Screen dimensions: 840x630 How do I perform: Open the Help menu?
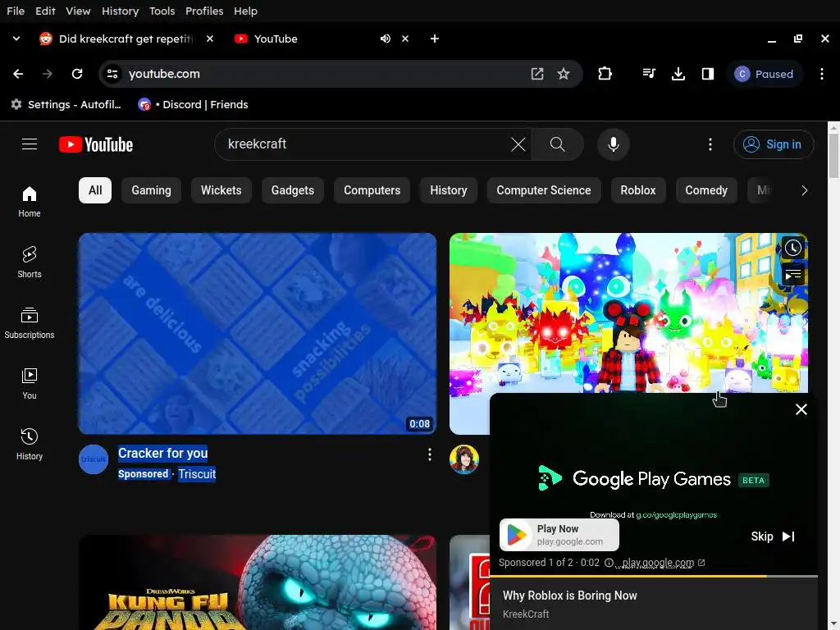pos(245,11)
